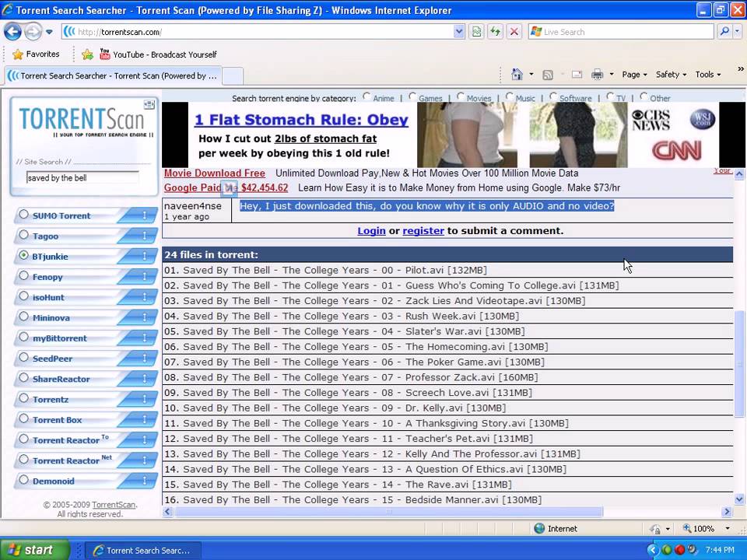The height and width of the screenshot is (560, 747).
Task: Expand the Print dropdown arrow
Action: coord(612,75)
